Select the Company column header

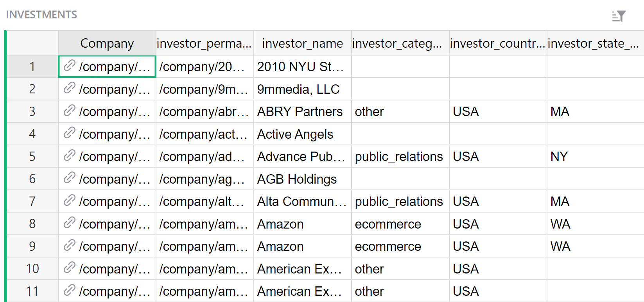tap(107, 43)
